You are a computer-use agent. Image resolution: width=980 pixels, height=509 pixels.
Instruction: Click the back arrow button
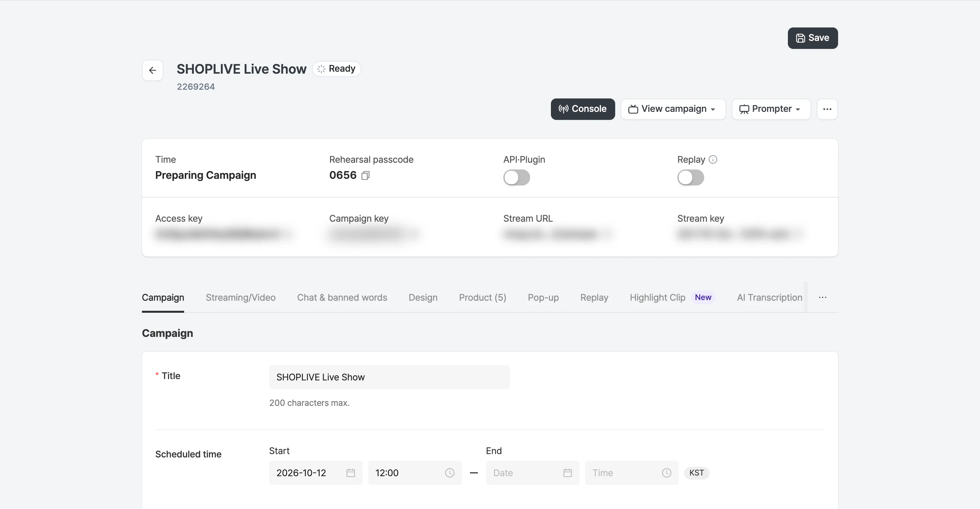[153, 70]
